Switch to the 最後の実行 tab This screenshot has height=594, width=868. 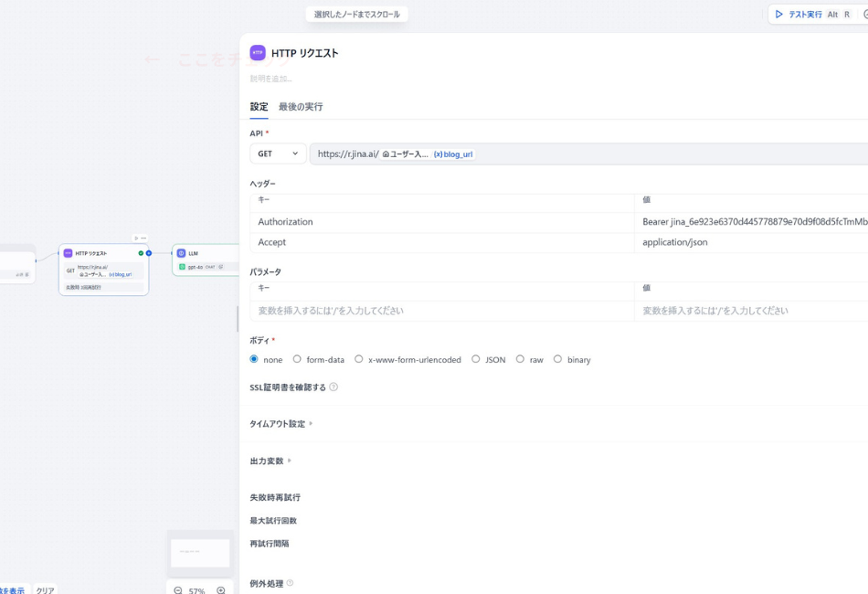(301, 107)
